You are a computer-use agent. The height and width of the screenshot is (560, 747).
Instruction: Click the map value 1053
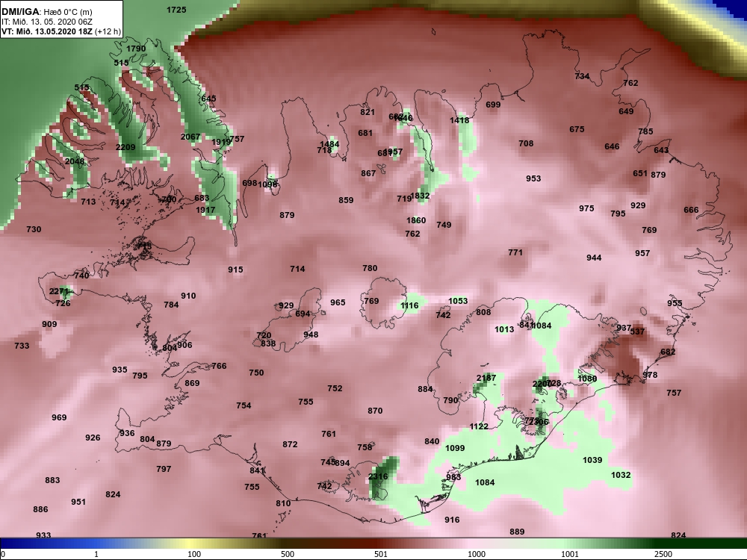458,301
